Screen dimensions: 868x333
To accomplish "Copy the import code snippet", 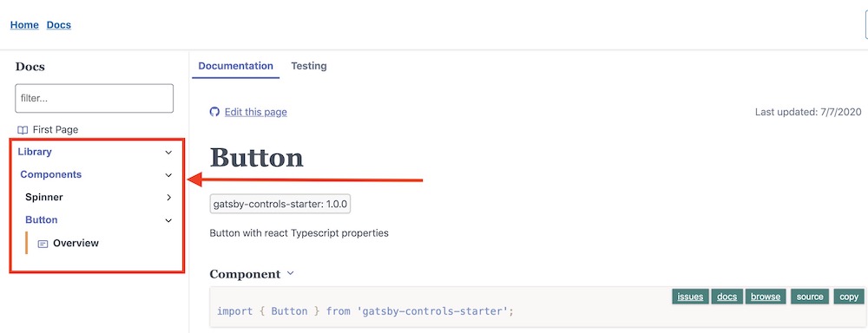I will [849, 297].
